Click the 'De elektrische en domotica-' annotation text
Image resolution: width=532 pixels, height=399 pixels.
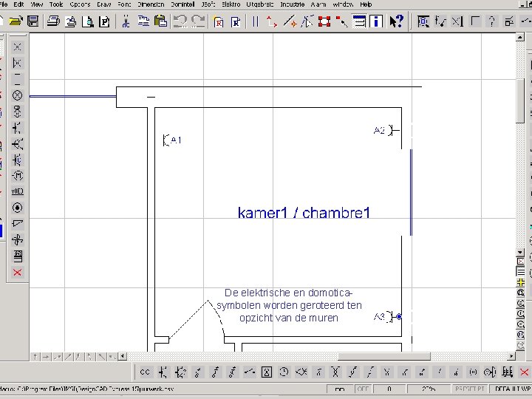pos(289,293)
